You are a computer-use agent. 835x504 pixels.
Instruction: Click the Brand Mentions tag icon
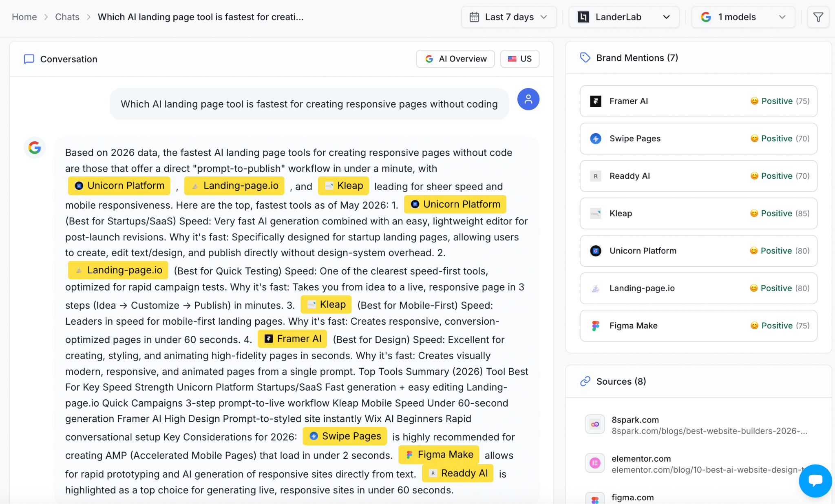[x=585, y=58]
